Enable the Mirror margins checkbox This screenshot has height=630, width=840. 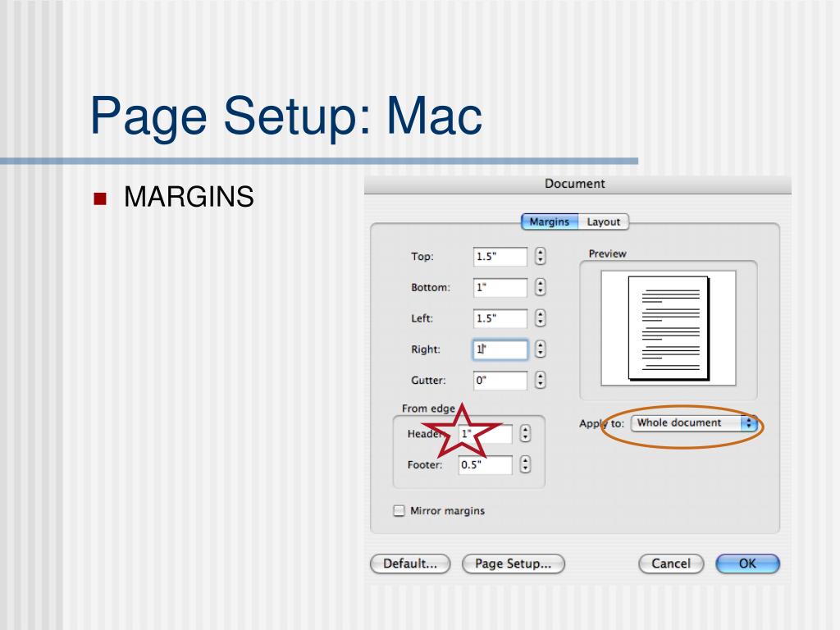(x=399, y=510)
